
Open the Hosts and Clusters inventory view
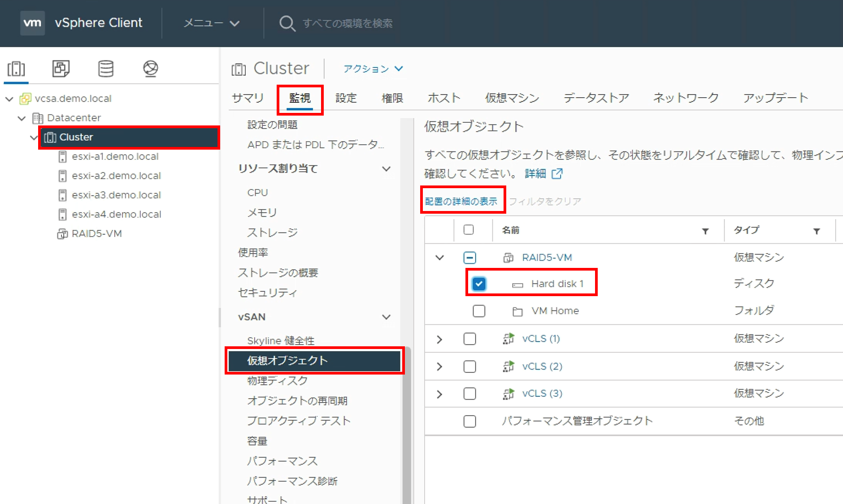click(16, 69)
